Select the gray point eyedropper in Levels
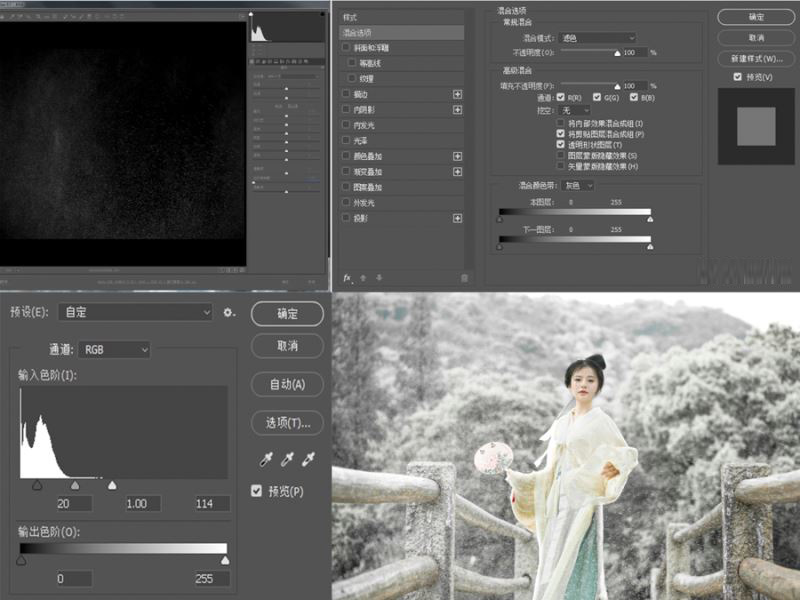Viewport: 800px width, 600px height. (287, 458)
